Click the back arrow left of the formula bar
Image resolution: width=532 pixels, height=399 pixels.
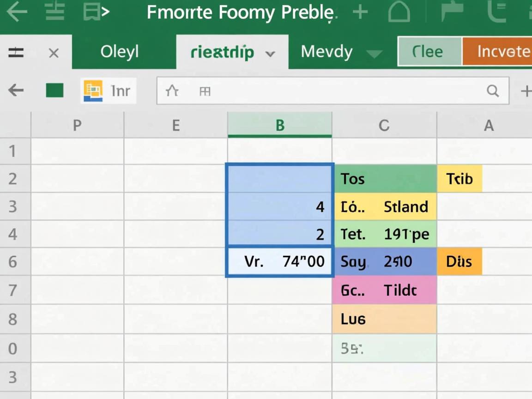point(16,91)
